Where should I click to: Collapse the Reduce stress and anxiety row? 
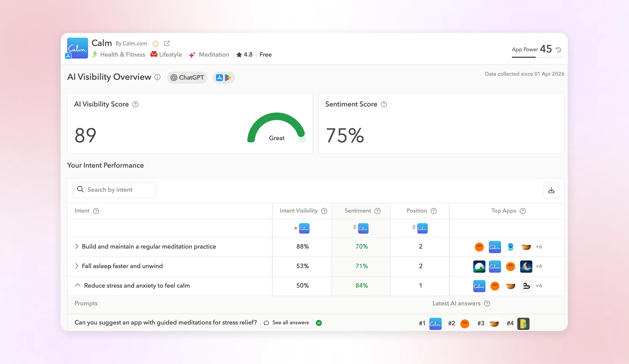77,285
